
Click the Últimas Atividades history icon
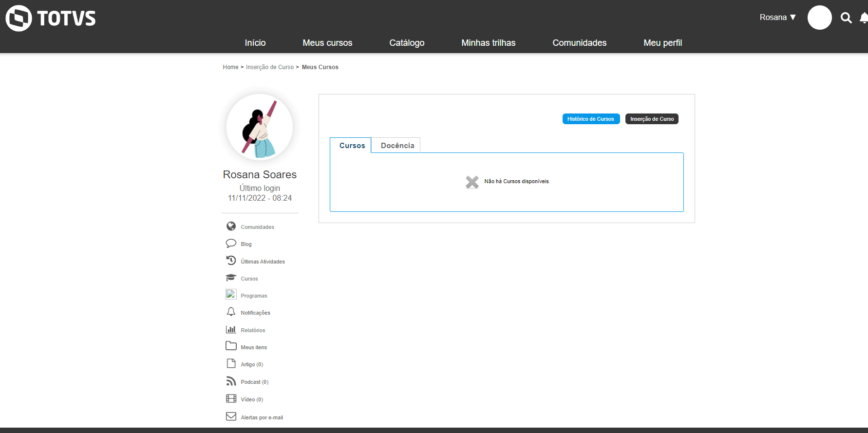(231, 261)
